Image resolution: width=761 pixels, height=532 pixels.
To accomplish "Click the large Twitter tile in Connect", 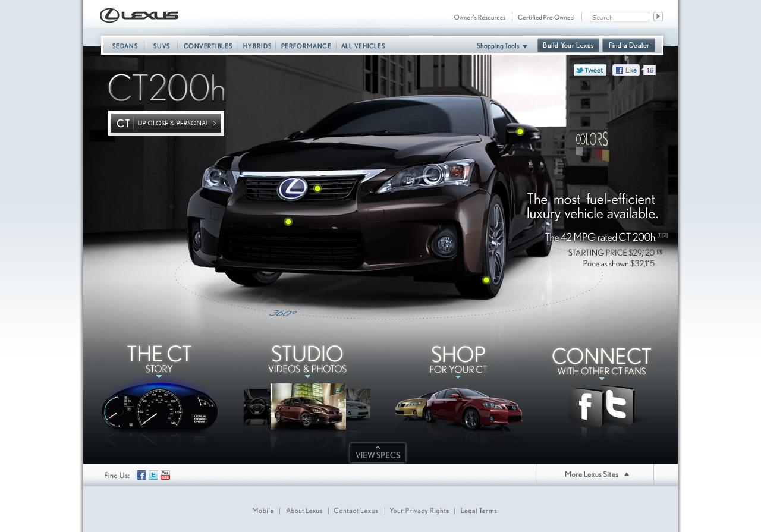I will 619,404.
